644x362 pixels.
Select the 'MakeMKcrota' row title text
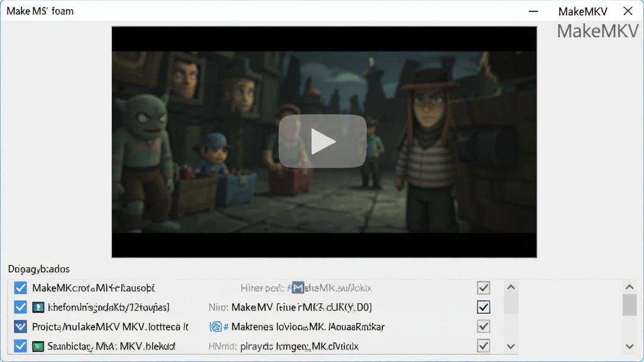tap(94, 288)
